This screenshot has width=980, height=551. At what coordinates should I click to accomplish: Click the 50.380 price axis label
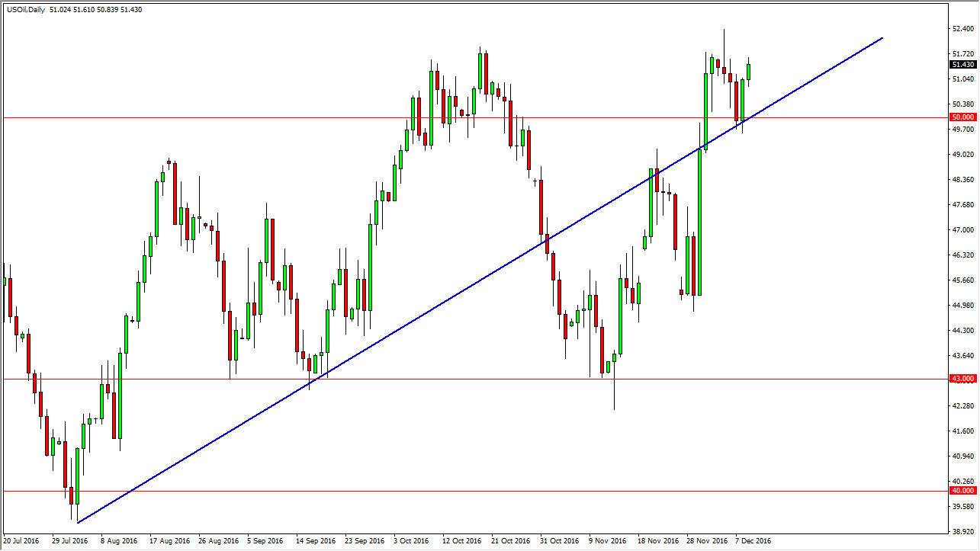(x=963, y=104)
